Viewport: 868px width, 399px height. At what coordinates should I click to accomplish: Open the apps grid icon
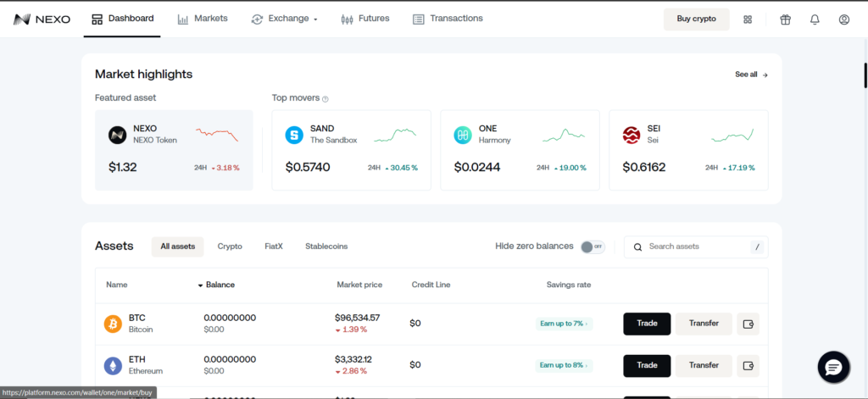pos(748,19)
